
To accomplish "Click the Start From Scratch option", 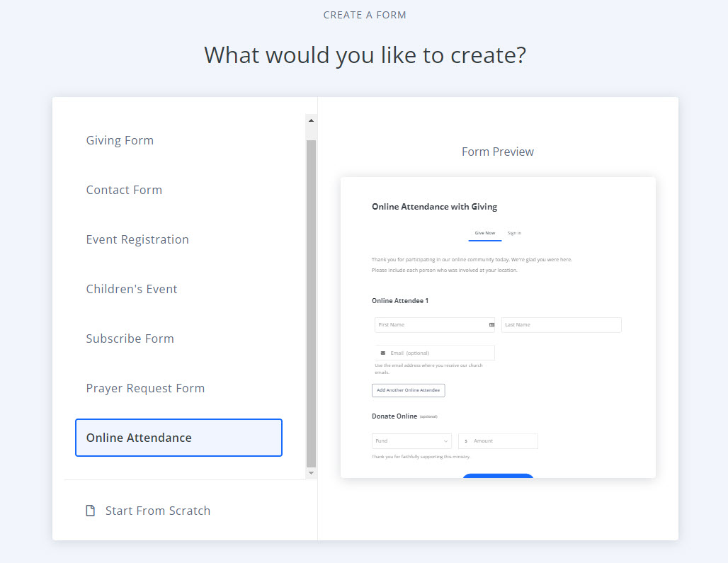I will tap(157, 510).
